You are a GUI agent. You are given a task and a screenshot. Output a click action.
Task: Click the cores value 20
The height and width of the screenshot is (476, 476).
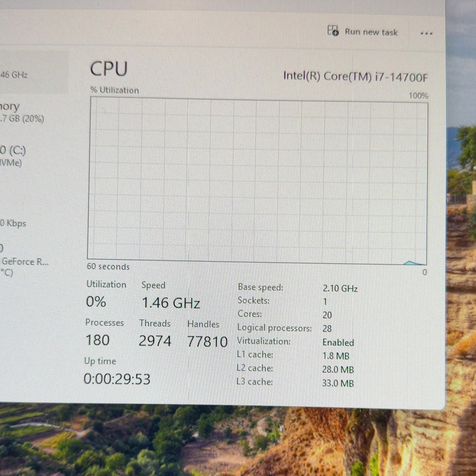point(327,315)
